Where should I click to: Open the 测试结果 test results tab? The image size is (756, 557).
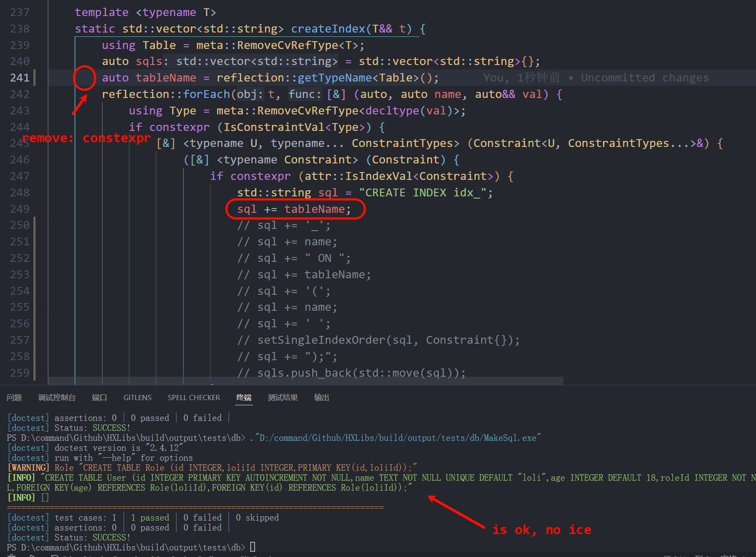pos(283,397)
